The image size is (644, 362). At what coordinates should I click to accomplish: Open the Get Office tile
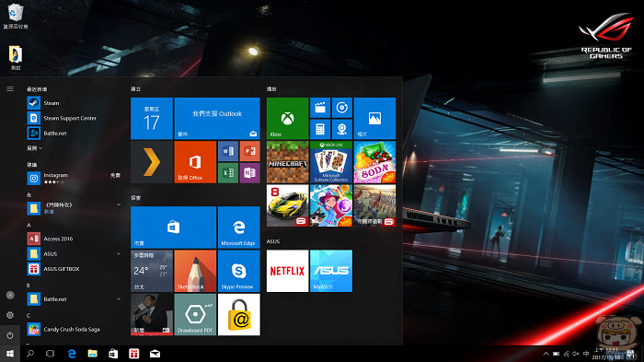click(195, 162)
